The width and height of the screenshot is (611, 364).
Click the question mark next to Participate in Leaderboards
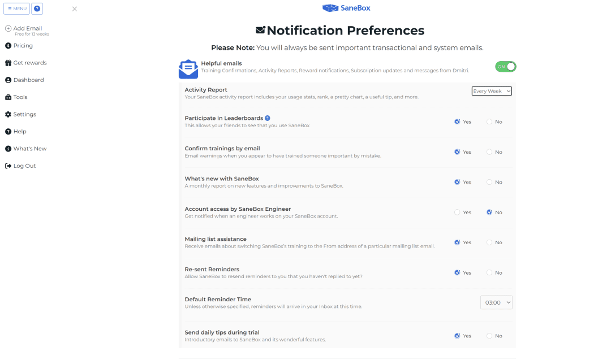tap(267, 118)
